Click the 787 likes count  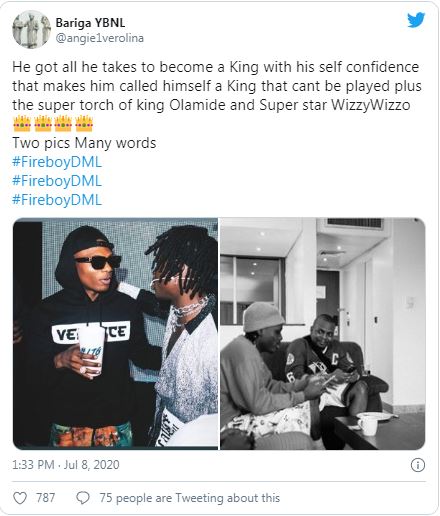(x=46, y=498)
